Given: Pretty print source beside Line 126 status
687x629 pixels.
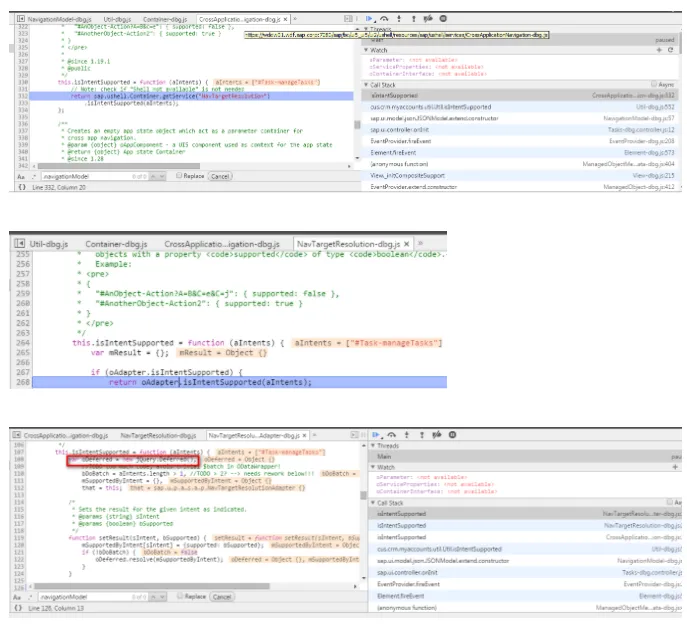Looking at the screenshot, I should click(x=18, y=608).
